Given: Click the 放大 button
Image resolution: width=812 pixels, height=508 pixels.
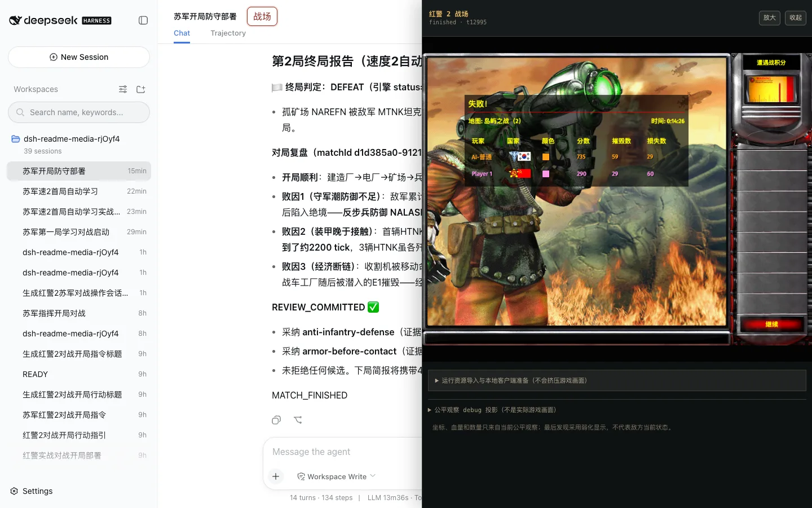Looking at the screenshot, I should 770,18.
